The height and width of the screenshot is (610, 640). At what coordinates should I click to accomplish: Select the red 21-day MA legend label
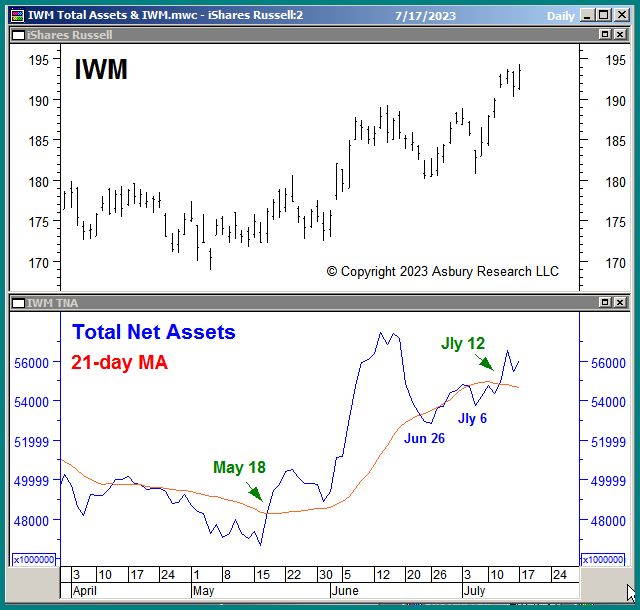(x=119, y=363)
